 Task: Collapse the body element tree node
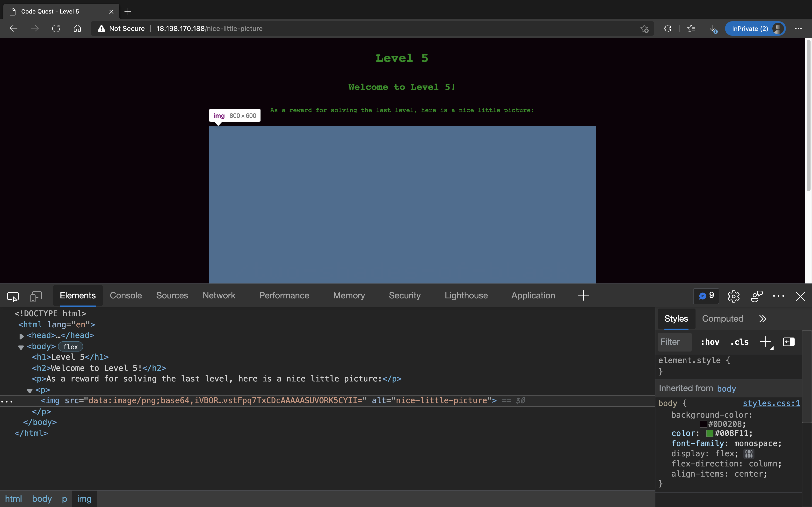tap(21, 347)
